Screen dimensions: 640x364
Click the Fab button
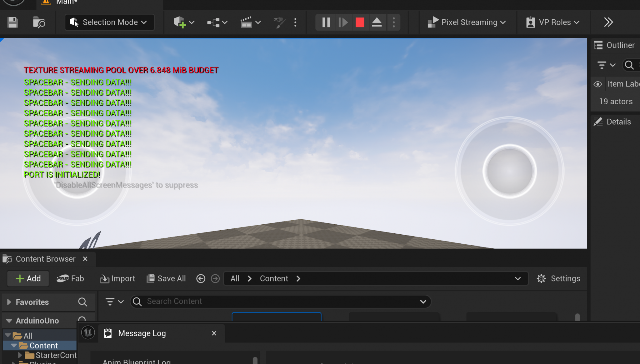[x=71, y=278]
